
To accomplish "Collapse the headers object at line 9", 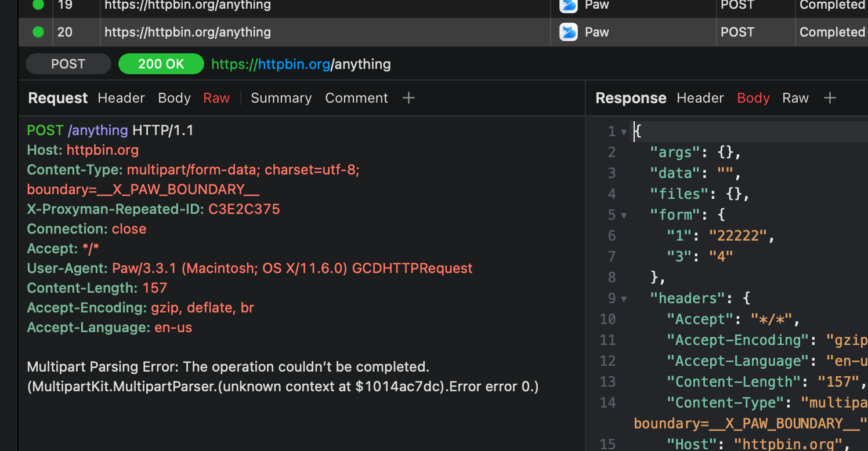I will pyautogui.click(x=624, y=298).
